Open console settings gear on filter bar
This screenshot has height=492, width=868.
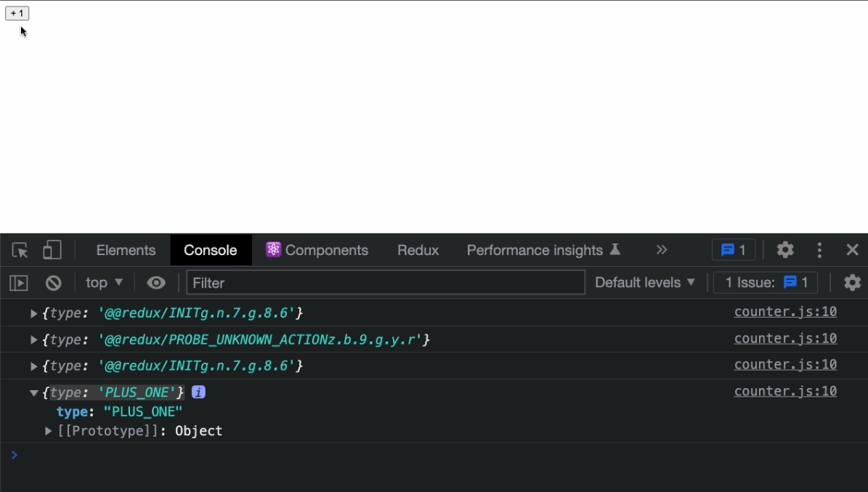tap(852, 283)
